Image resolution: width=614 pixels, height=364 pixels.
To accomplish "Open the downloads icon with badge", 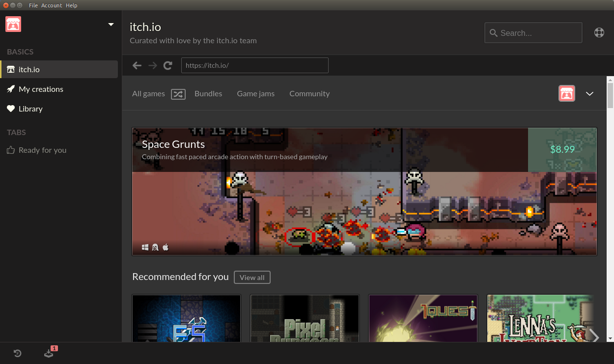I will point(49,353).
